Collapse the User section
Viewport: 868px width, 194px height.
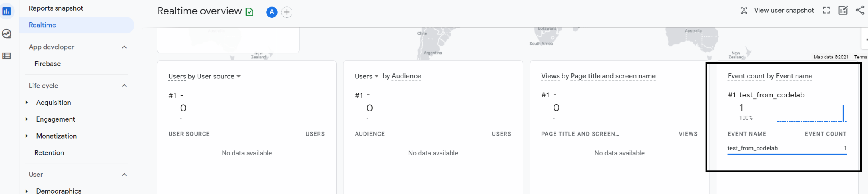124,175
